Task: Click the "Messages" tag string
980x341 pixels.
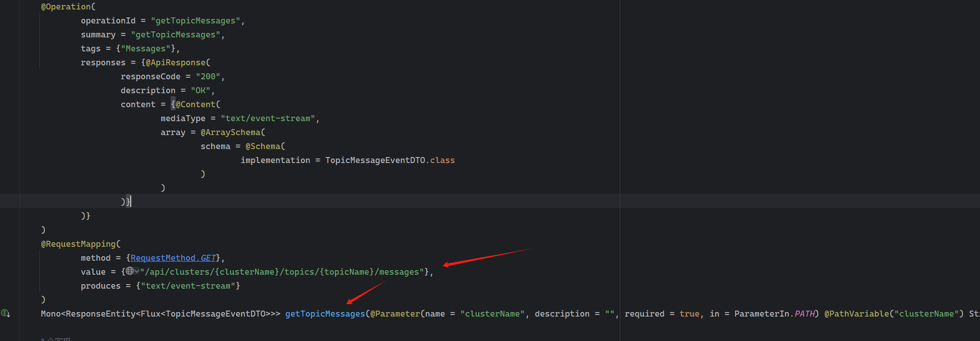Action: pos(146,48)
